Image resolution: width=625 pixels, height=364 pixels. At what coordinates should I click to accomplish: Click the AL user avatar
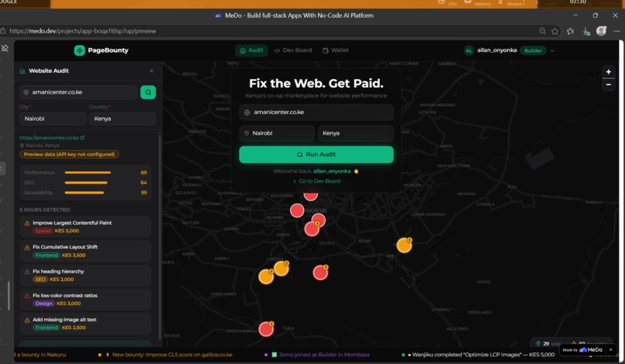[468, 50]
